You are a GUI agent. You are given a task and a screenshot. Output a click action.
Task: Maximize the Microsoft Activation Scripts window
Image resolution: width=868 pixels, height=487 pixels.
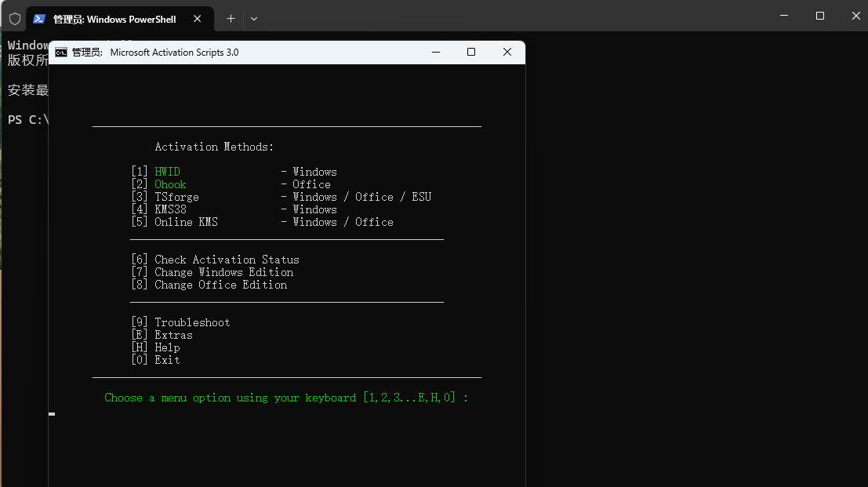coord(471,52)
